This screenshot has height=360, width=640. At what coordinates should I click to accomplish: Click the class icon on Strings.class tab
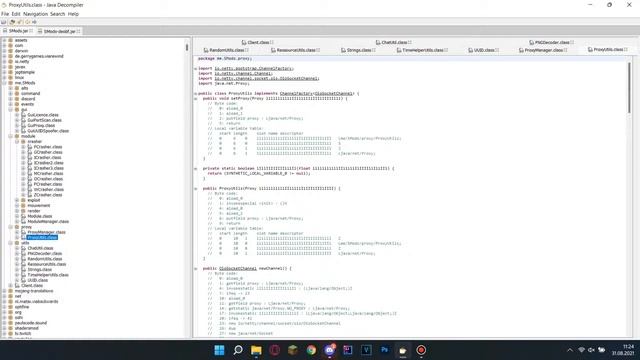tap(343, 50)
